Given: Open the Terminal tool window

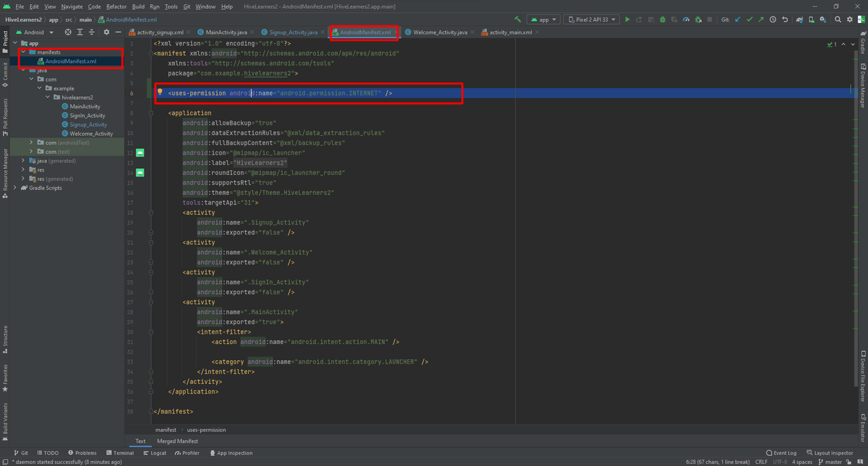Looking at the screenshot, I should tap(119, 452).
